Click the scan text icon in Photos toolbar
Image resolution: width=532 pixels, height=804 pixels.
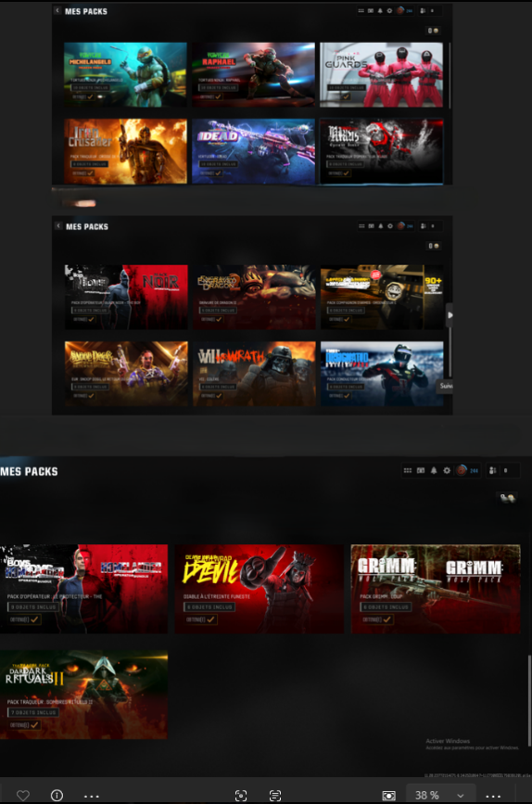(275, 796)
